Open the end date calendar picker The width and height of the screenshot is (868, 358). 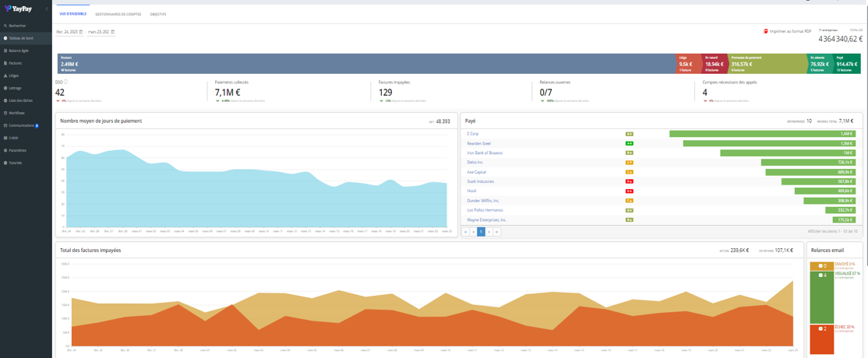pyautogui.click(x=113, y=32)
